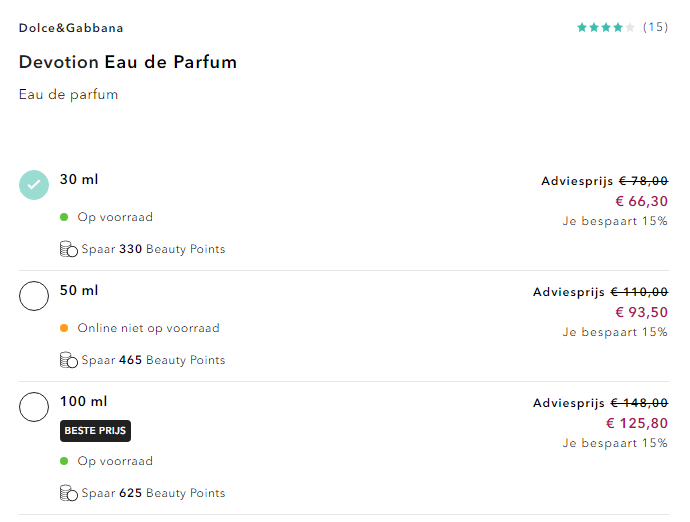
Task: Click the Beauty Points coin icon for 30 ml
Action: [68, 249]
